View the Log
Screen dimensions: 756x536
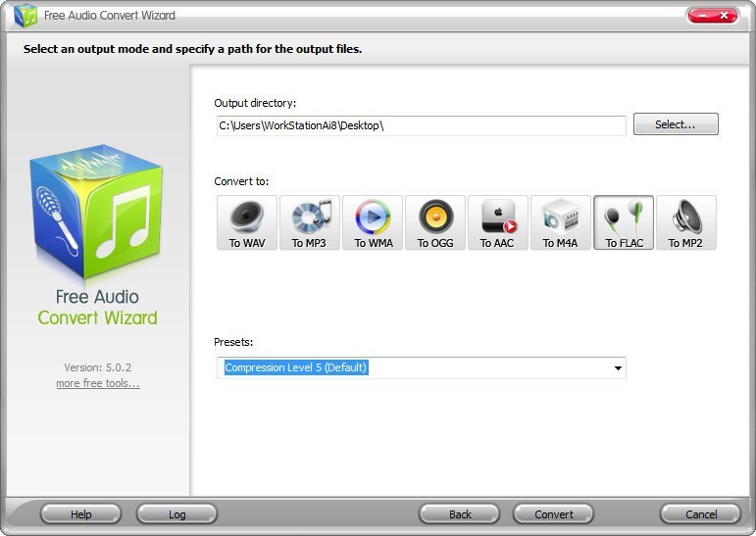pos(176,514)
